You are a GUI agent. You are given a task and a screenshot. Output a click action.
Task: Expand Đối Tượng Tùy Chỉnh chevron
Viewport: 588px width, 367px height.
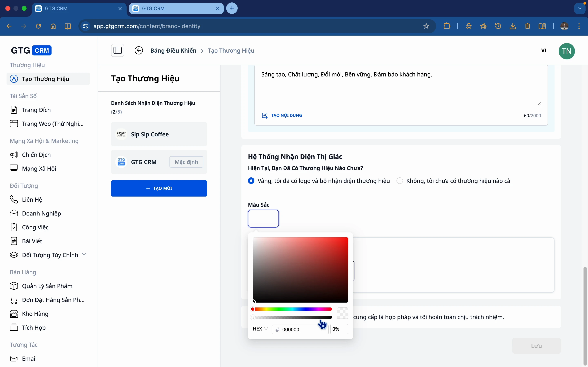click(x=84, y=254)
